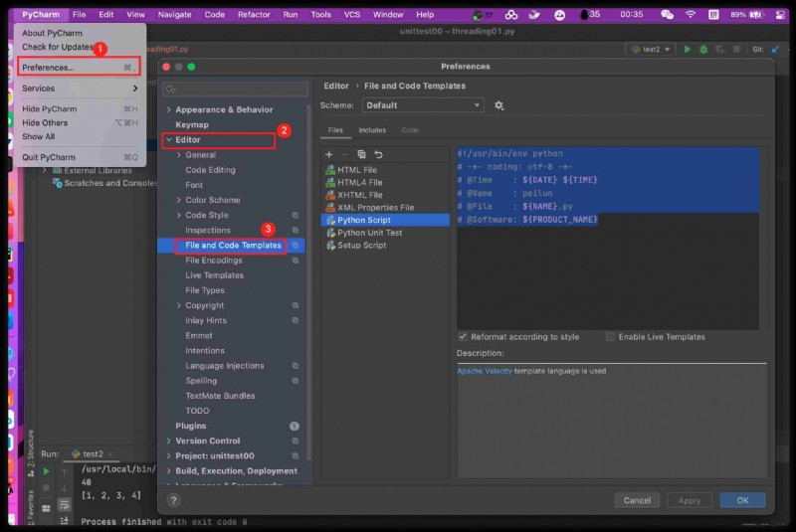This screenshot has height=532, width=796.
Task: Click the Scratches and Consoles icon
Action: [58, 183]
